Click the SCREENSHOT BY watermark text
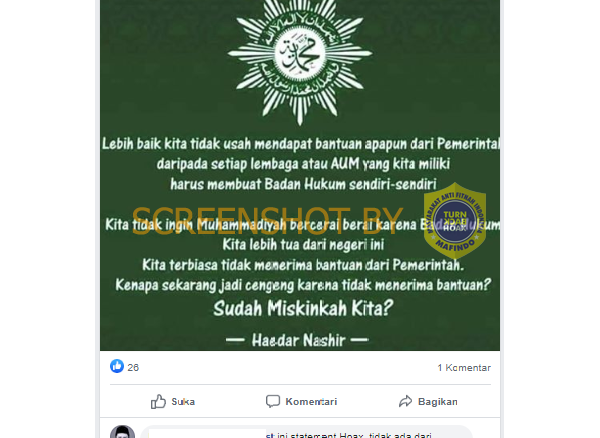600x438 pixels. [x=267, y=221]
